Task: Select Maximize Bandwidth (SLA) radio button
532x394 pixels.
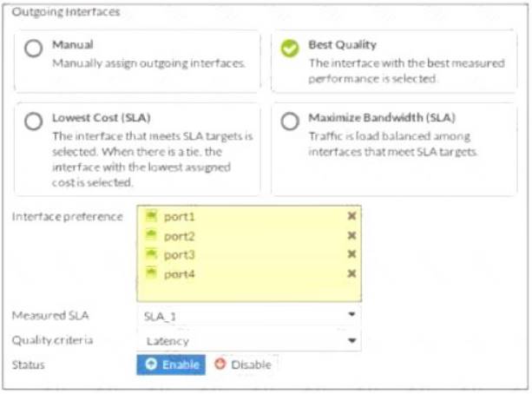Action: pyautogui.click(x=292, y=122)
